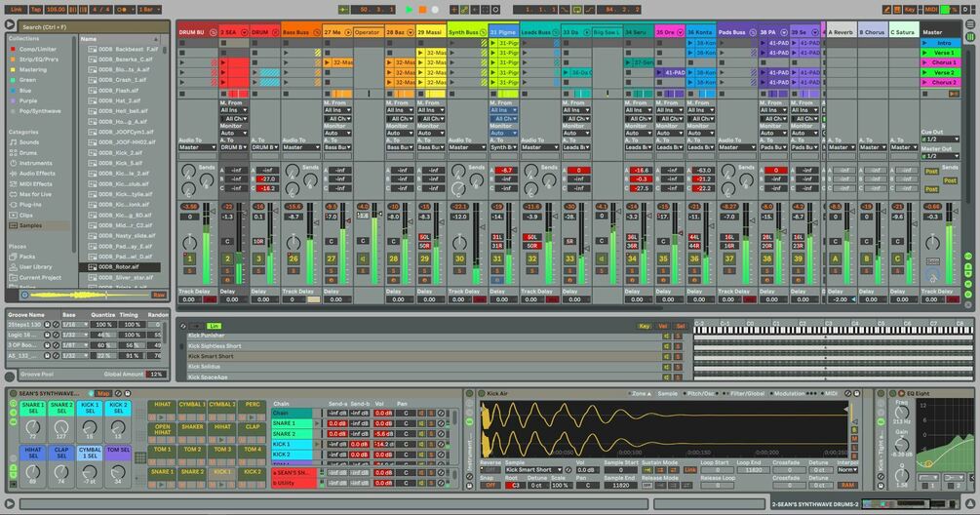Image resolution: width=980 pixels, height=515 pixels.
Task: Unfold the Pads Buss group track
Action: (753, 32)
